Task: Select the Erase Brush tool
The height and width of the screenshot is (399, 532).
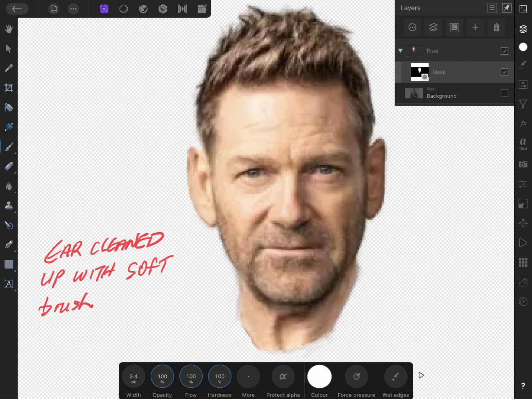Action: (x=9, y=166)
